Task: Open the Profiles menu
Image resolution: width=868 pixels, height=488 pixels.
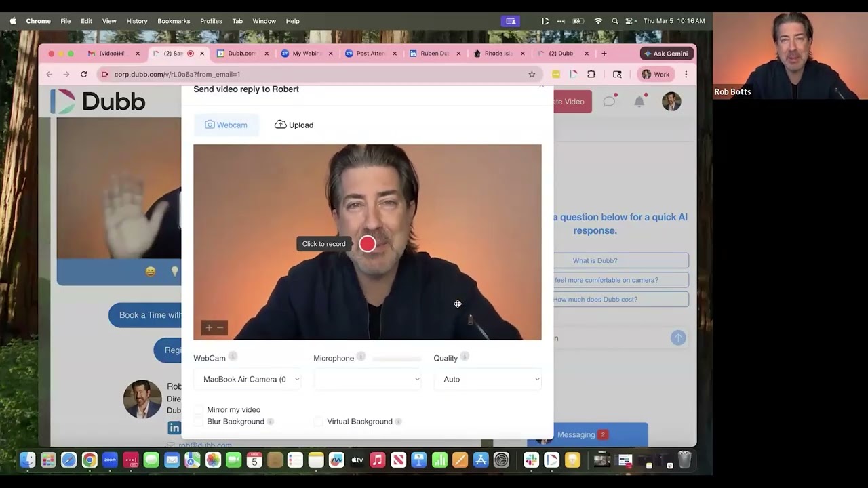Action: coord(211,21)
